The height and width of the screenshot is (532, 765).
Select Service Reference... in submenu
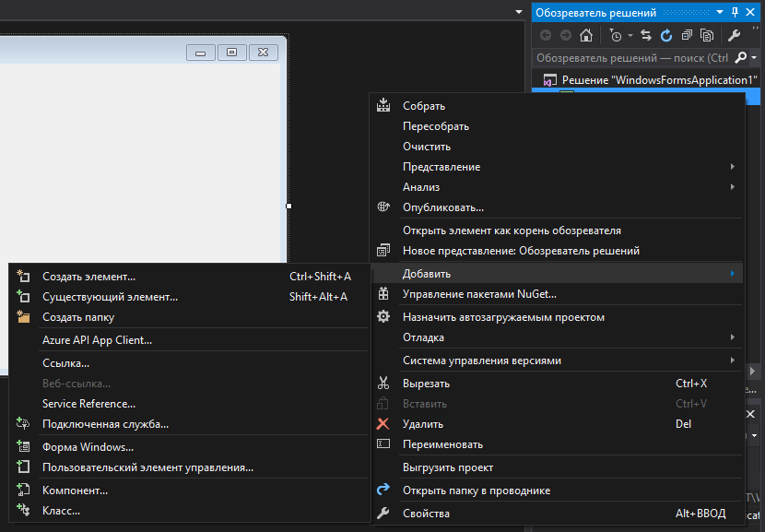pos(88,404)
